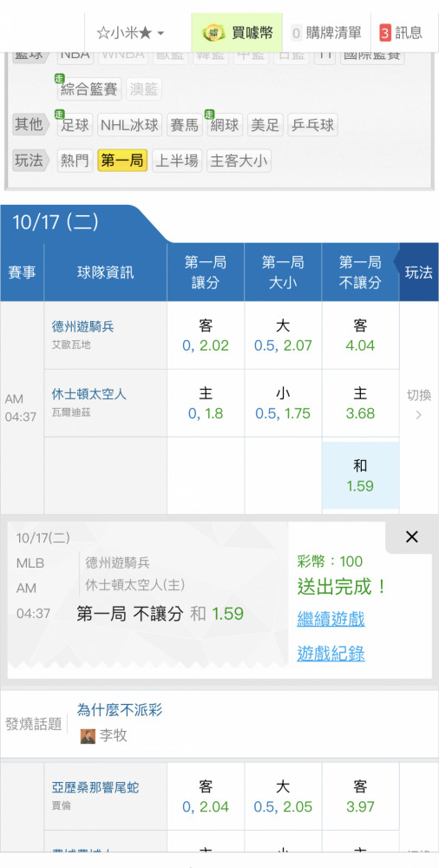
Task: Click the 玩法 column header tab
Action: tap(418, 273)
